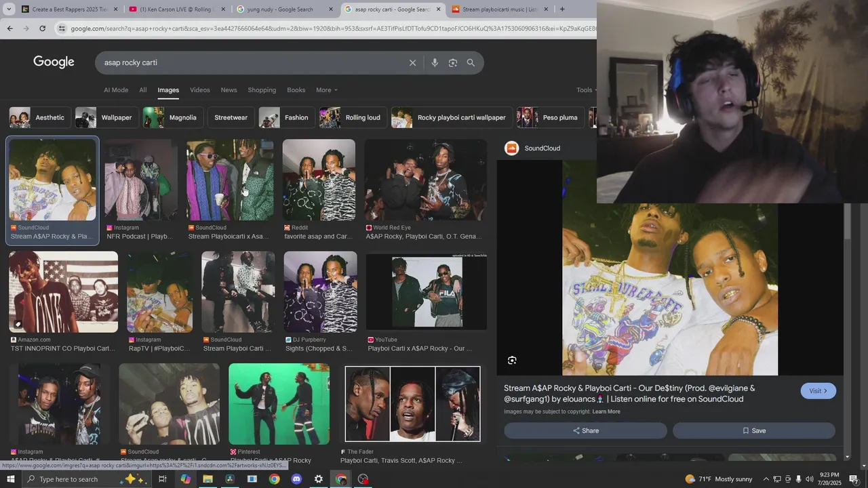Screen dimensions: 868x488
Task: Close the 'asap rocky carti' tab
Action: coord(438,9)
